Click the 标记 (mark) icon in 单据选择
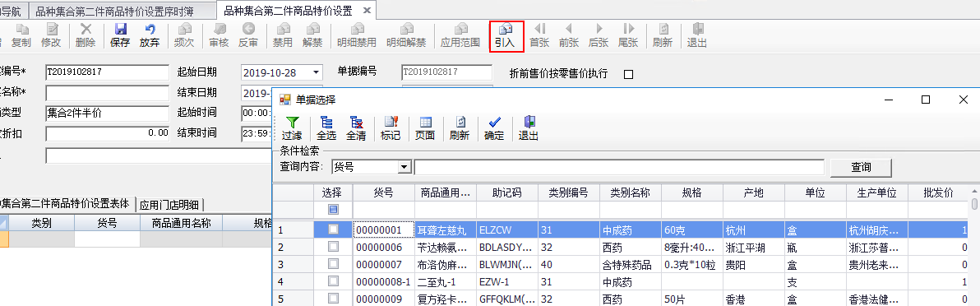980x306 pixels. coord(391,128)
